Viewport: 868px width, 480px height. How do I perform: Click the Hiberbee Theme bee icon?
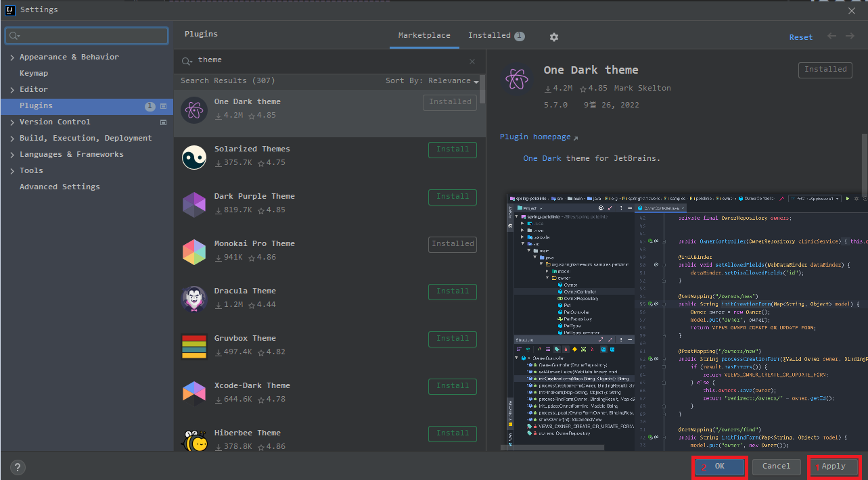194,439
